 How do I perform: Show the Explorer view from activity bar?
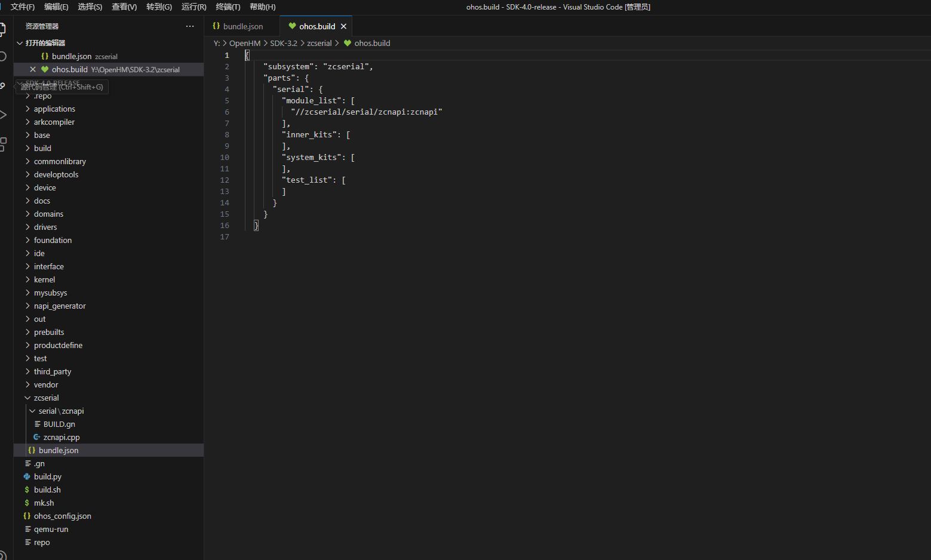3,28
